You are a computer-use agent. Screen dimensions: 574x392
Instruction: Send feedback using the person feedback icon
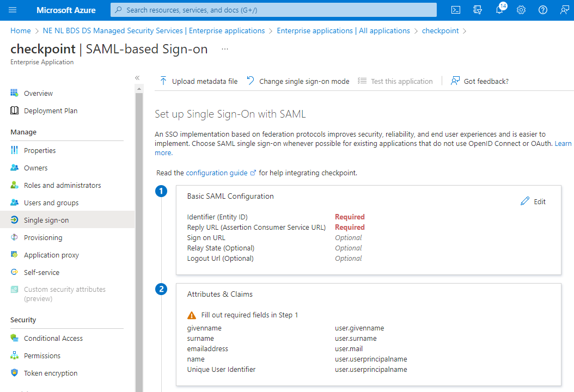[564, 9]
